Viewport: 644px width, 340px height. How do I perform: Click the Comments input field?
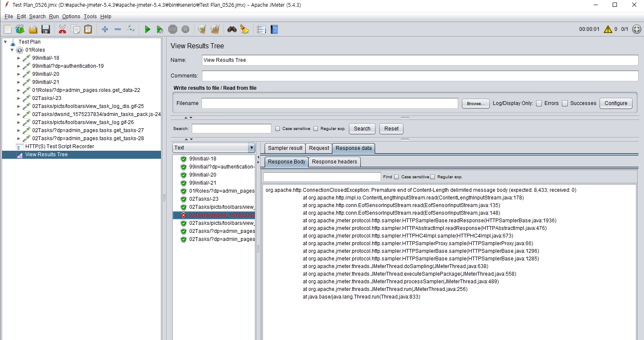click(420, 76)
